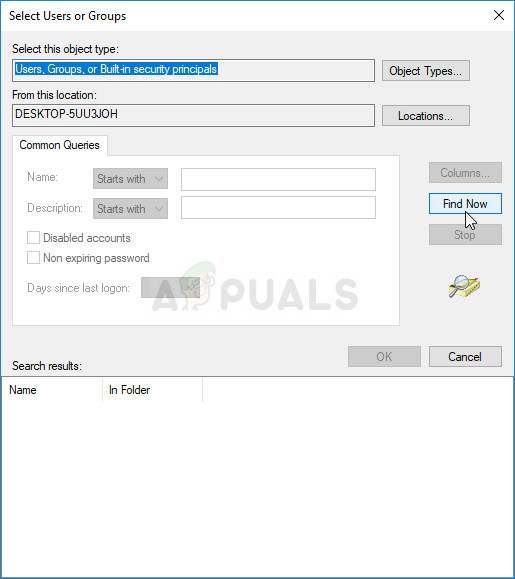
Task: Click the OK button
Action: [384, 356]
